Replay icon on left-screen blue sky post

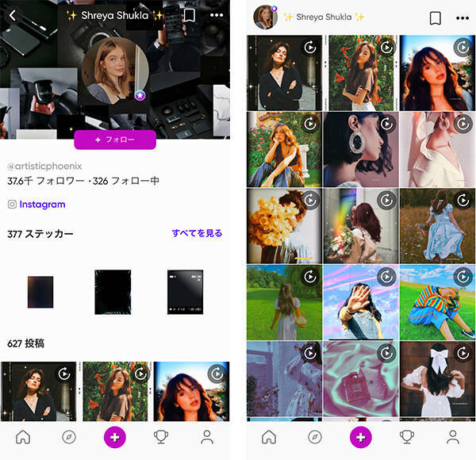tap(217, 374)
